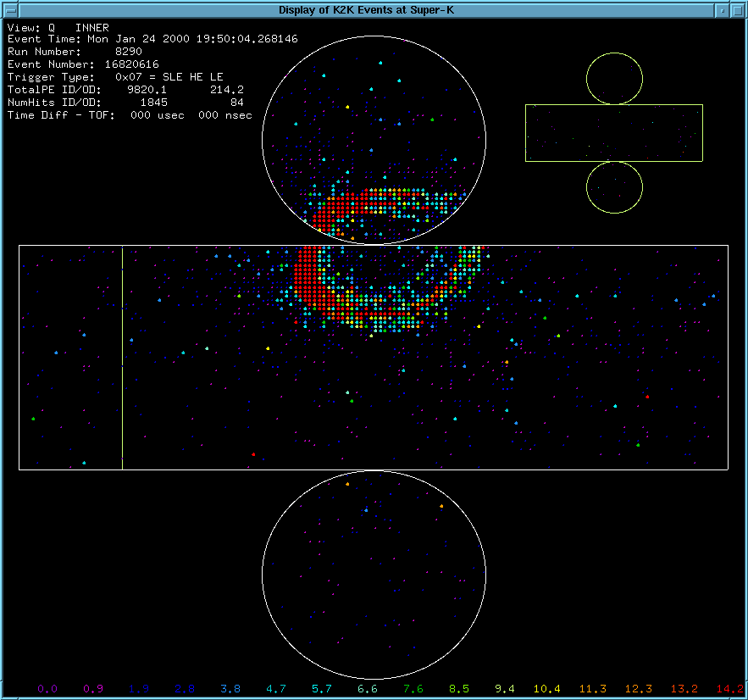Click the outer detector bottom cap circle
The width and height of the screenshot is (748, 700).
[614, 187]
